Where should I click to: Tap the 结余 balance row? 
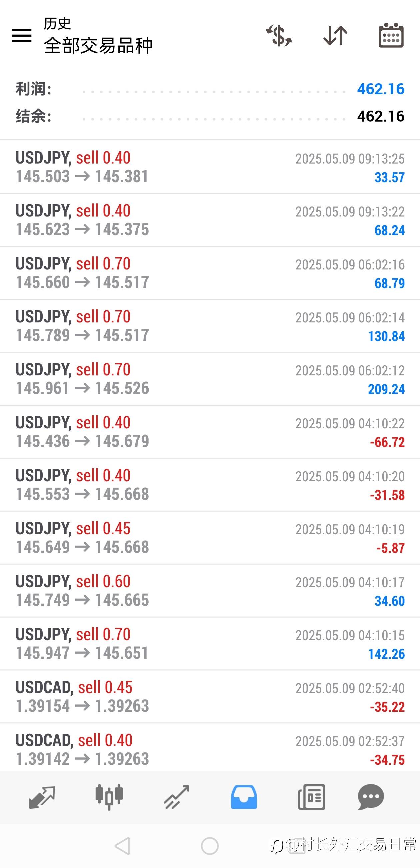[210, 116]
